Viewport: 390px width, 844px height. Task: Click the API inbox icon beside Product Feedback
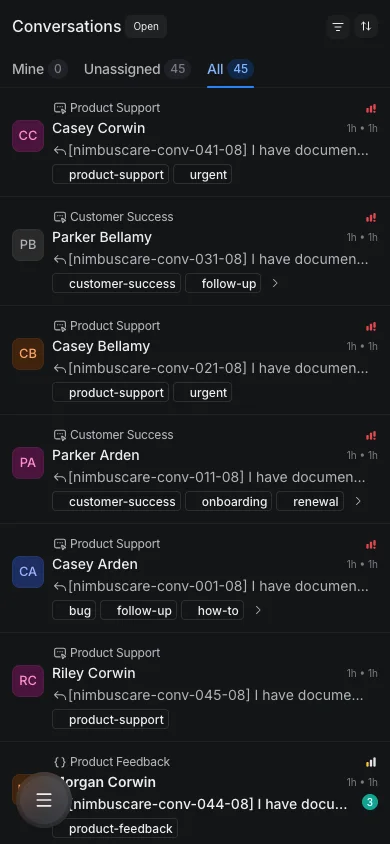pyautogui.click(x=60, y=762)
